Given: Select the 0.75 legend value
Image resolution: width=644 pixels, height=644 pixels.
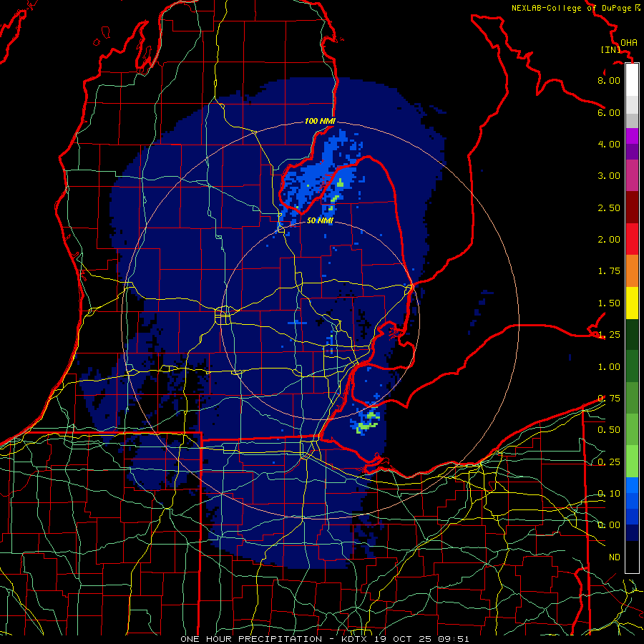Looking at the screenshot, I should (609, 398).
